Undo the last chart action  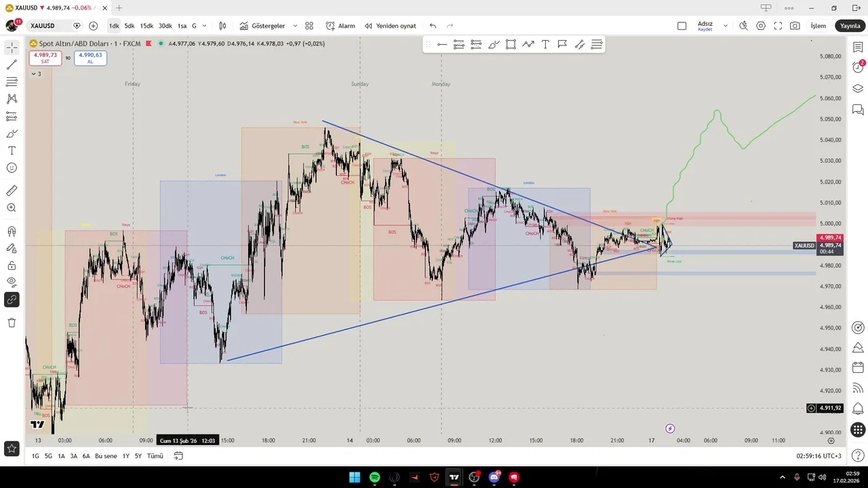(433, 26)
